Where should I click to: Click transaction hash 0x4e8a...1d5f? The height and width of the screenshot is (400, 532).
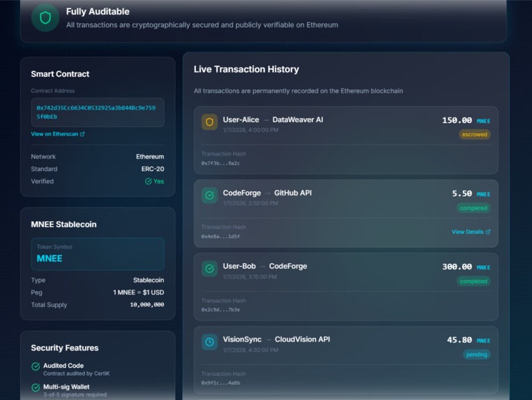point(220,237)
